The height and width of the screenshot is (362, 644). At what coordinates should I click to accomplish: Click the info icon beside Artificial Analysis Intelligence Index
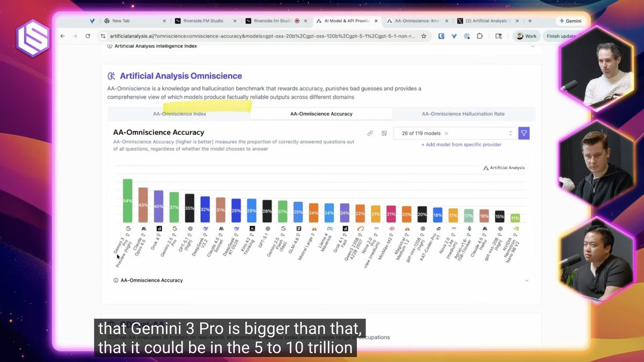pos(110,46)
